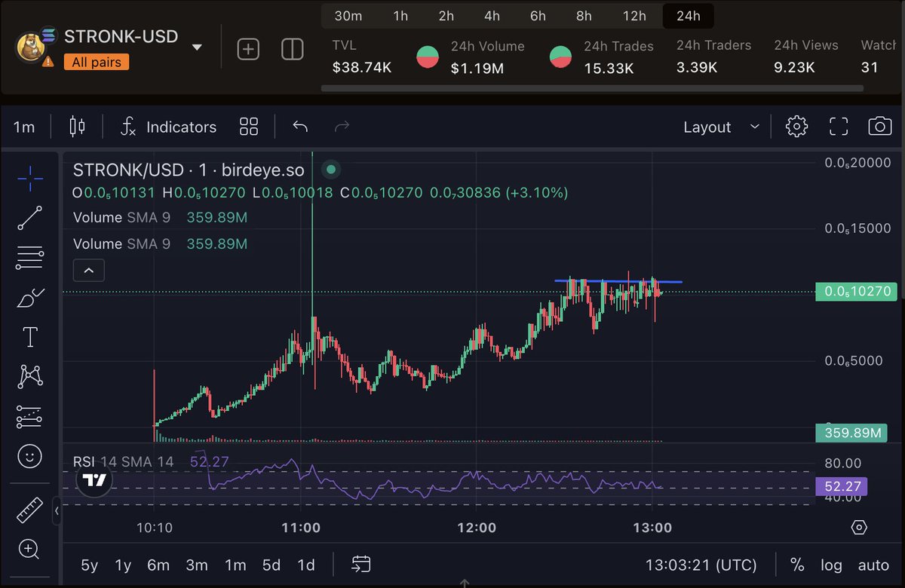Viewport: 905px width, 588px height.
Task: Take a chart snapshot with the camera
Action: coord(879,127)
